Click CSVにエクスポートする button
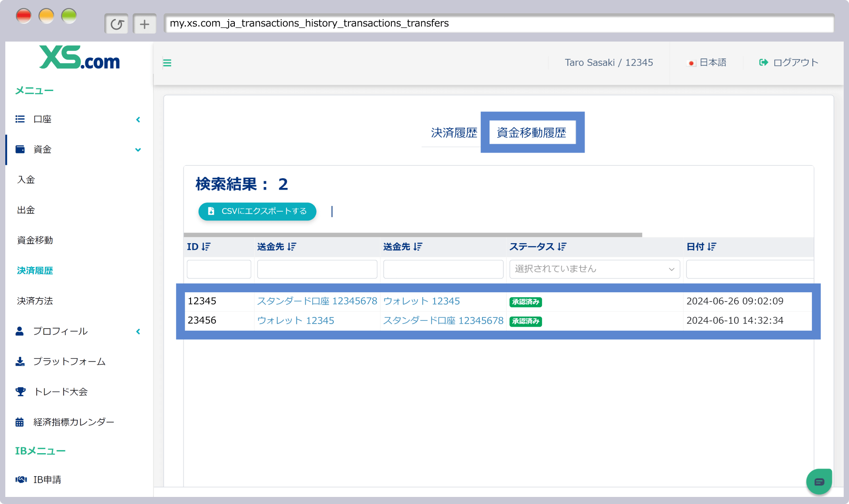 tap(257, 211)
